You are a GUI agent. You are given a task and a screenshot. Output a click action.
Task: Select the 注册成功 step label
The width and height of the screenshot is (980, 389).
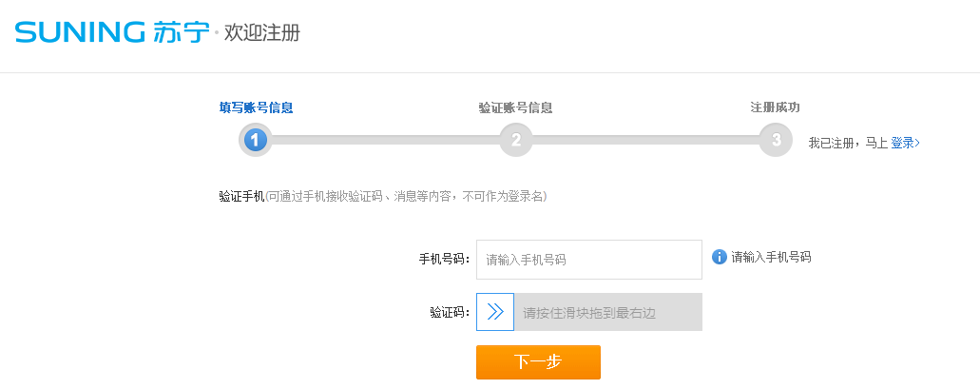[x=776, y=107]
